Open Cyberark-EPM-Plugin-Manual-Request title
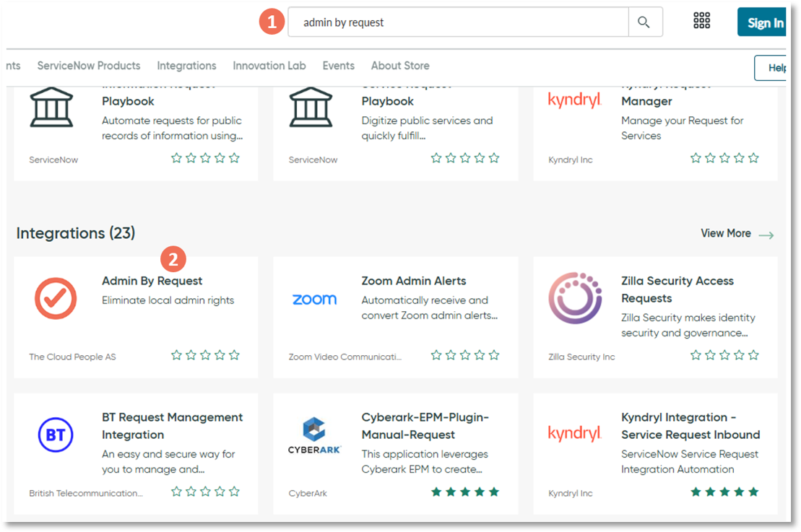The height and width of the screenshot is (532, 801). (x=425, y=426)
